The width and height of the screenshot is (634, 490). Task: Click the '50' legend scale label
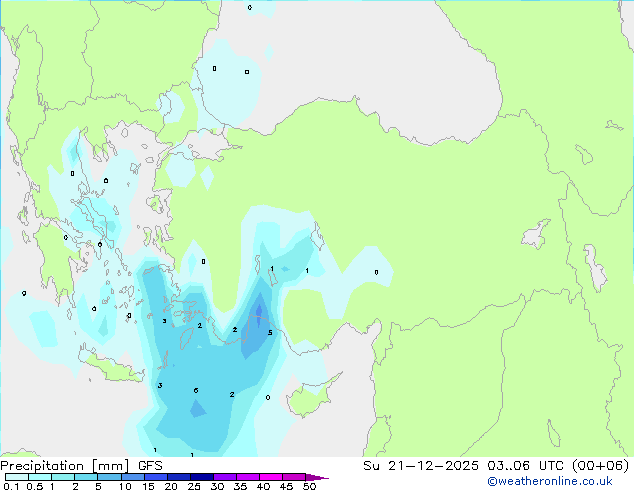click(309, 486)
